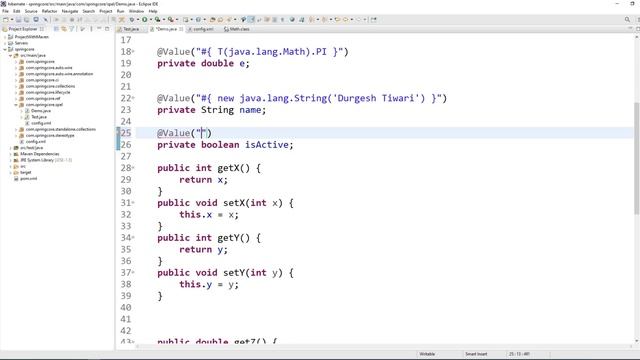This screenshot has height=360, width=640.
Task: Expand the src/test/java folder
Action: coord(11,148)
